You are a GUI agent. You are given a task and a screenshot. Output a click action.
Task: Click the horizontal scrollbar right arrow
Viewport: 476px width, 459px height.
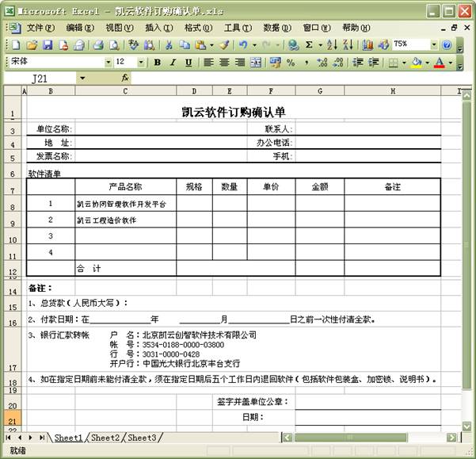(x=451, y=438)
